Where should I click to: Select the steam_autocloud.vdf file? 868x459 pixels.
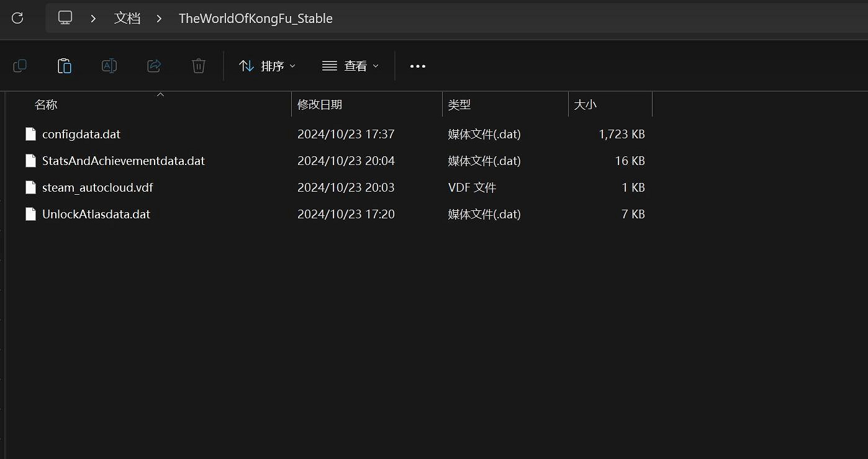coord(97,187)
